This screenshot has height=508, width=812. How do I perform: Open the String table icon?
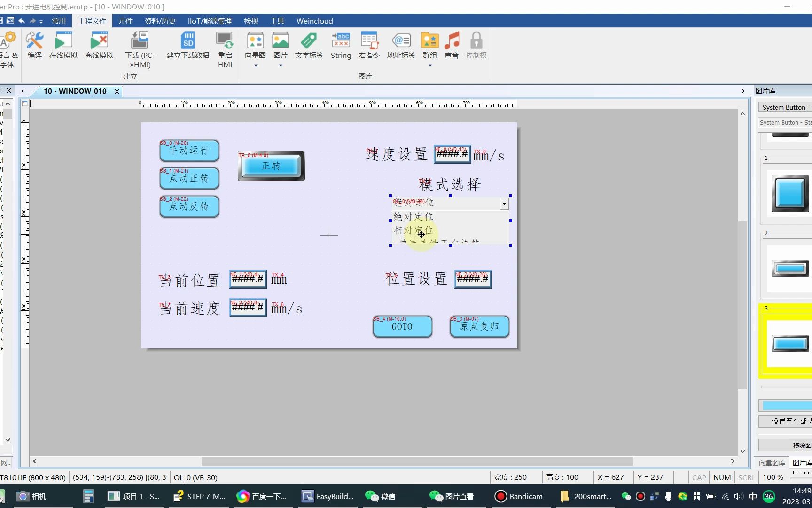[341, 45]
